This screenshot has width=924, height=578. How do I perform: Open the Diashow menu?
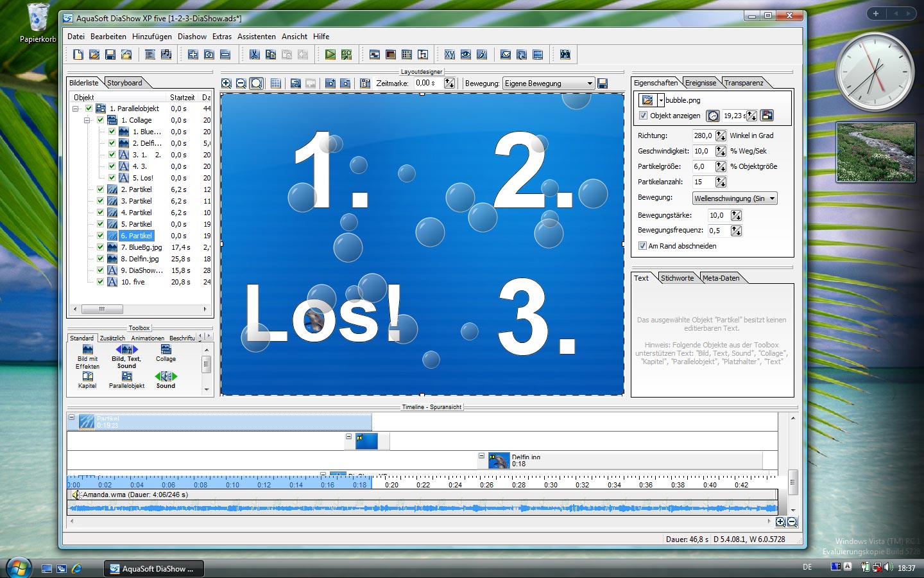192,37
